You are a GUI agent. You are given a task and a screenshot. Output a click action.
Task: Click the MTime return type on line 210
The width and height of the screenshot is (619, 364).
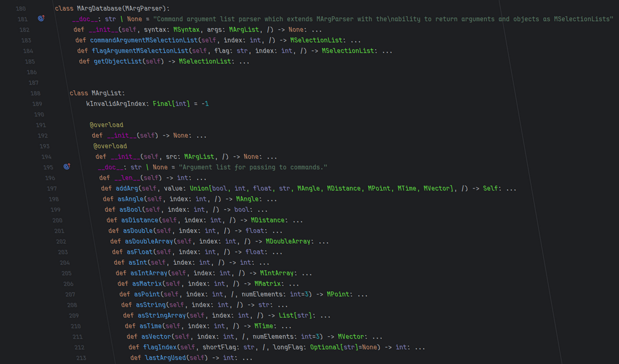(x=264, y=326)
